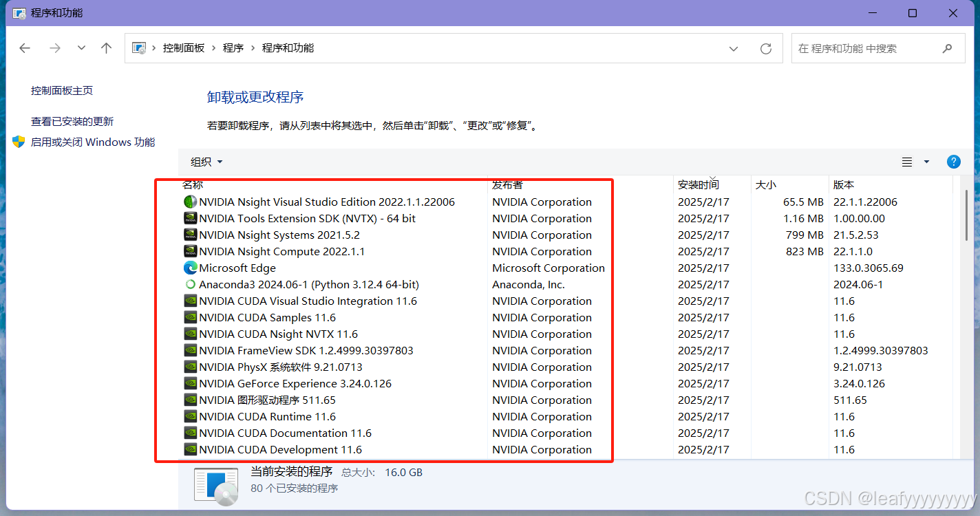Click the NVIDIA Nsight Visual Studio Edition icon
The width and height of the screenshot is (980, 516).
[191, 202]
